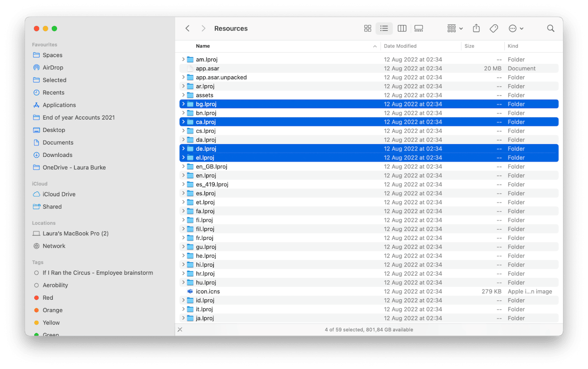Select the da.lproj folder
The height and width of the screenshot is (369, 588).
[369, 140]
